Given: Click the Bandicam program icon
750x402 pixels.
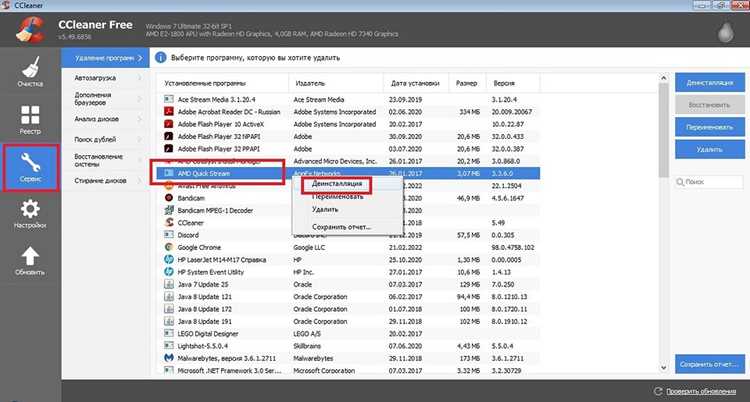Looking at the screenshot, I should [x=168, y=198].
